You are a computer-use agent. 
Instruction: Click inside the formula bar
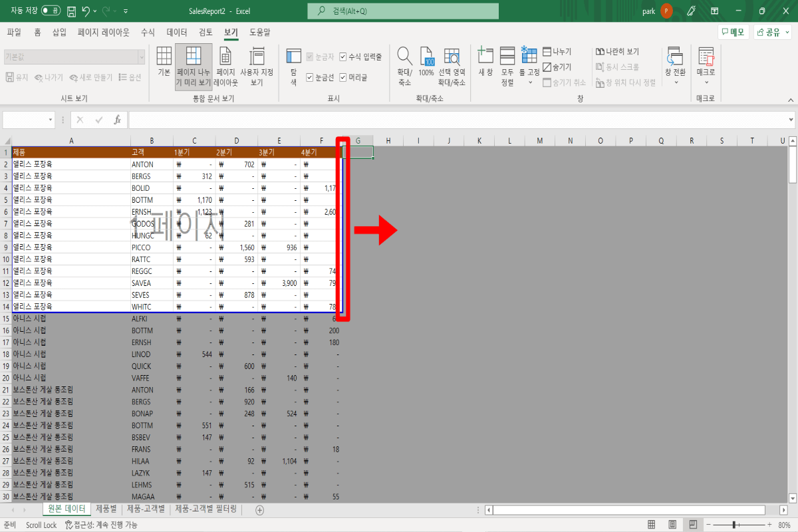[458, 120]
